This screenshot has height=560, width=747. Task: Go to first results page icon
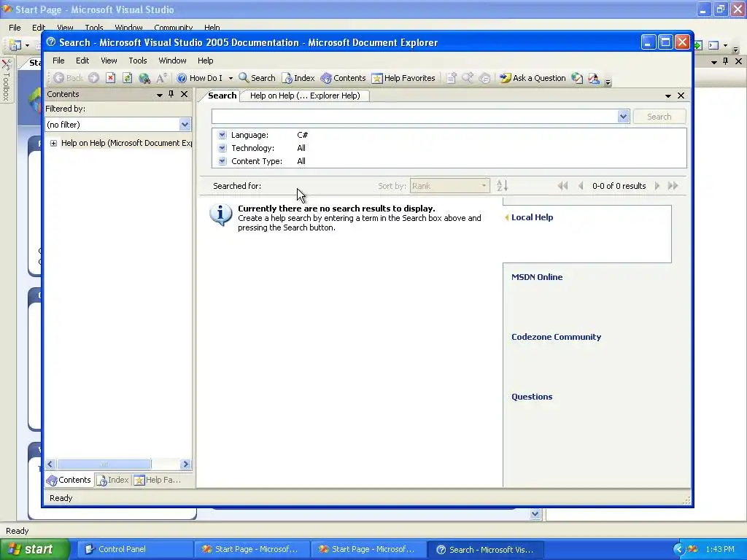pos(562,186)
